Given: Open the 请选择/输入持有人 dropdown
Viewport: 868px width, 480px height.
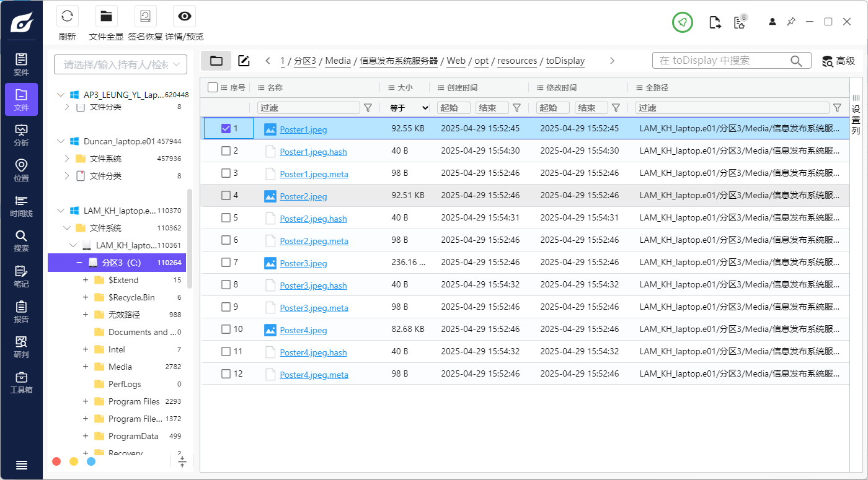Looking at the screenshot, I should point(120,64).
